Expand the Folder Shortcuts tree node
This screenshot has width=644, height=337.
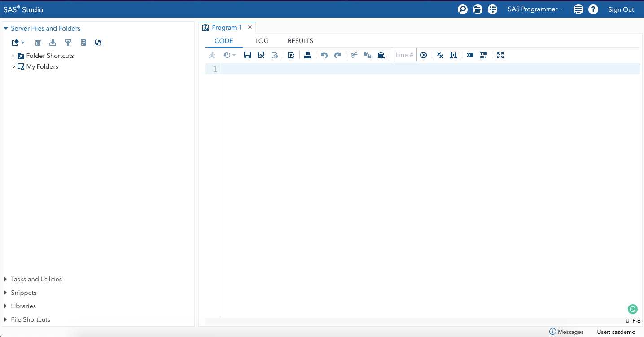tap(13, 56)
